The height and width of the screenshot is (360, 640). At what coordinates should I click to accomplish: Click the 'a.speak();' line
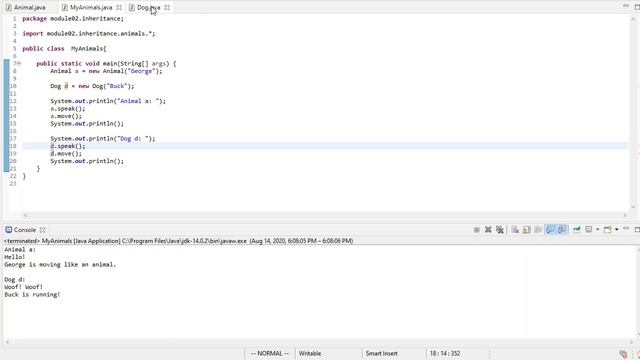(x=68, y=109)
